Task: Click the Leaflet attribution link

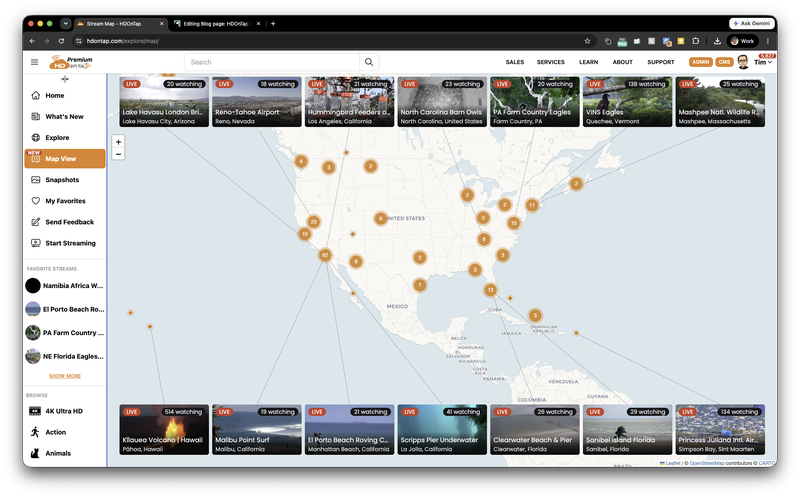Action: click(672, 463)
